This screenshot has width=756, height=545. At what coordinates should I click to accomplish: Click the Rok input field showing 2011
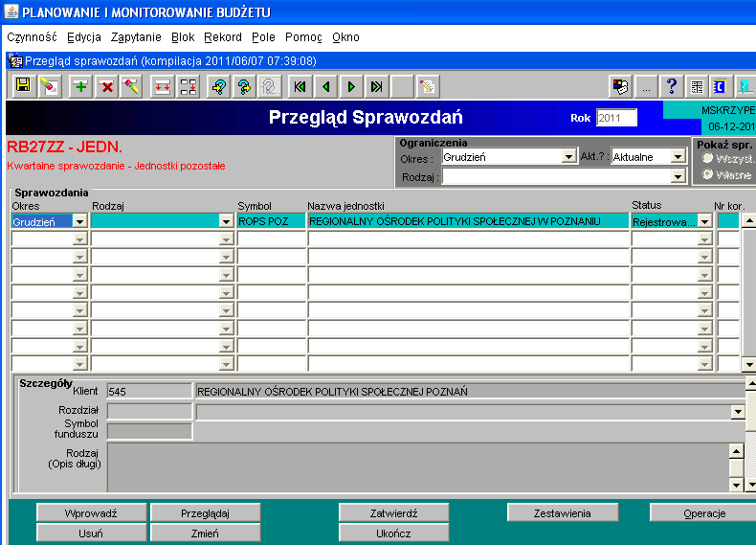click(616, 118)
